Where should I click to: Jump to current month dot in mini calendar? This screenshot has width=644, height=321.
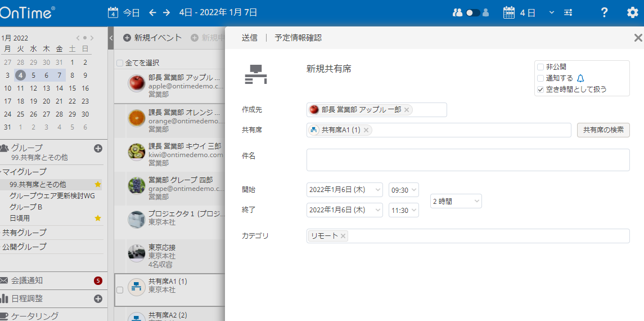(x=85, y=38)
